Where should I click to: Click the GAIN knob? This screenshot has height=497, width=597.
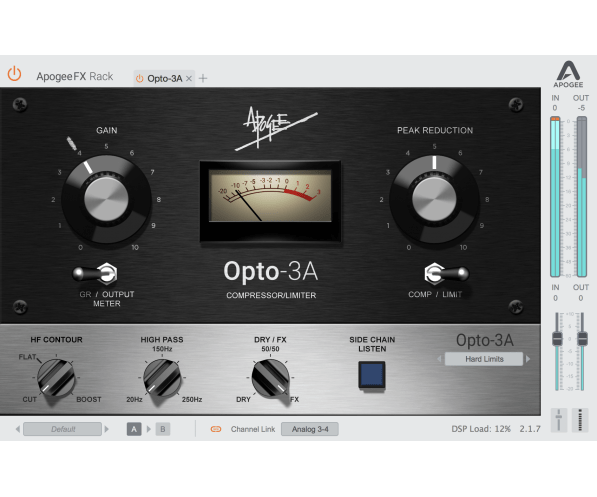[106, 199]
